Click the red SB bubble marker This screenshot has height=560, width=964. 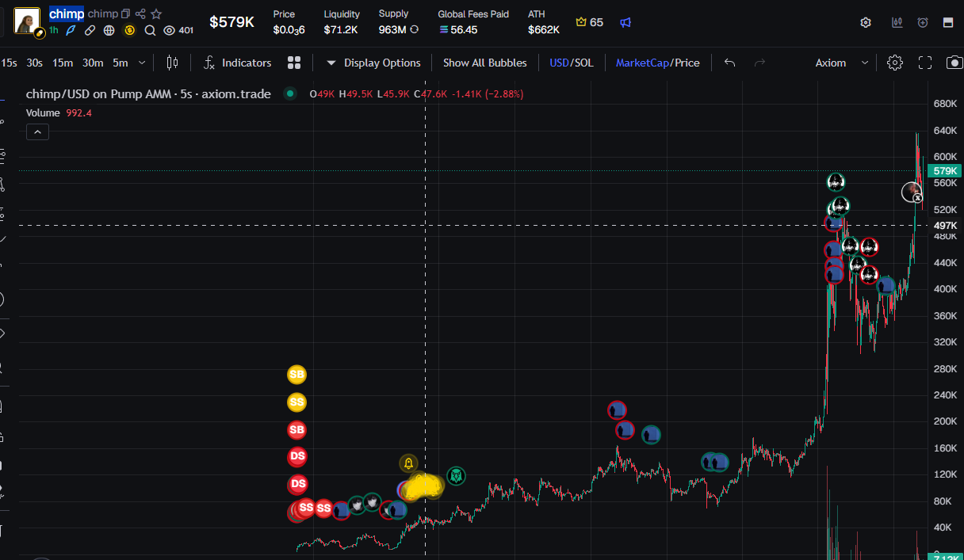coord(296,429)
